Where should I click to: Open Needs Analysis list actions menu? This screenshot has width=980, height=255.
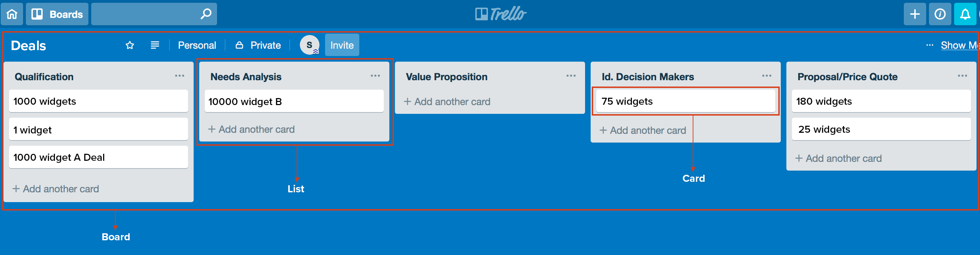pos(375,76)
